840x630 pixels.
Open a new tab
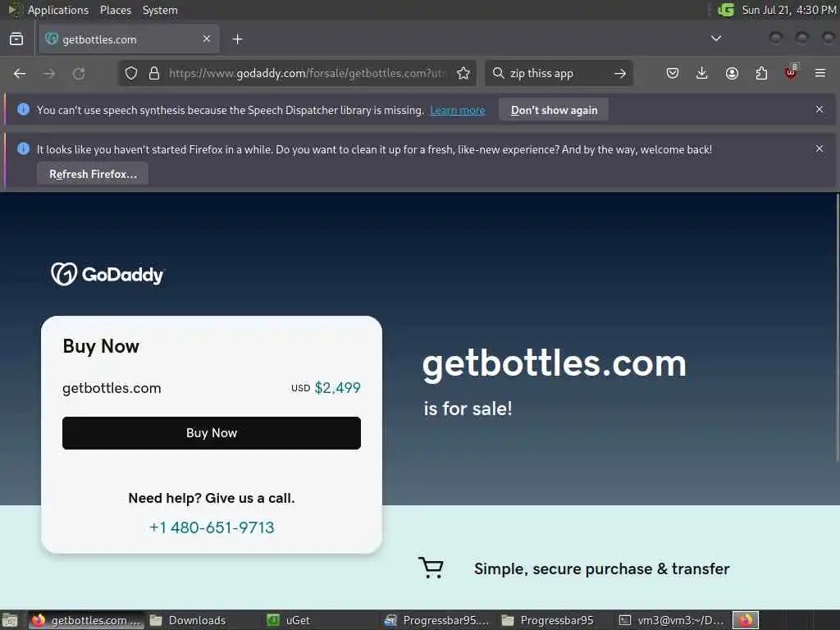tap(237, 39)
